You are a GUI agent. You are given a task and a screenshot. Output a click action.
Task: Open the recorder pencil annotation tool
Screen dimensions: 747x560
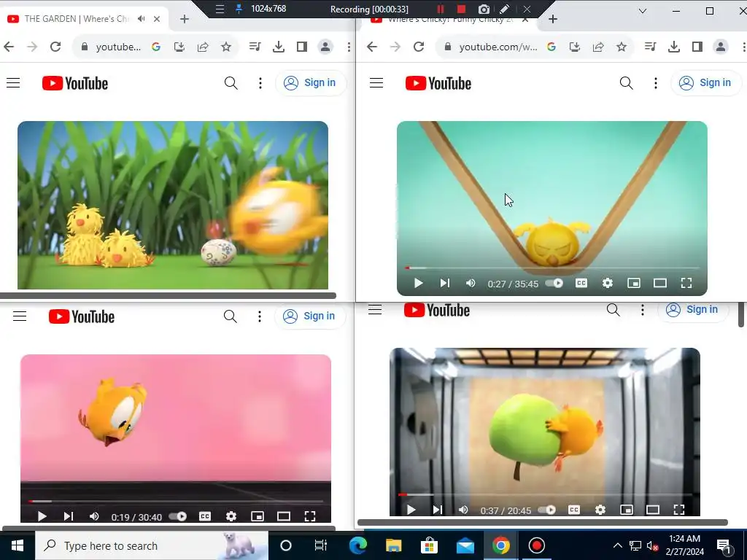[x=505, y=9]
